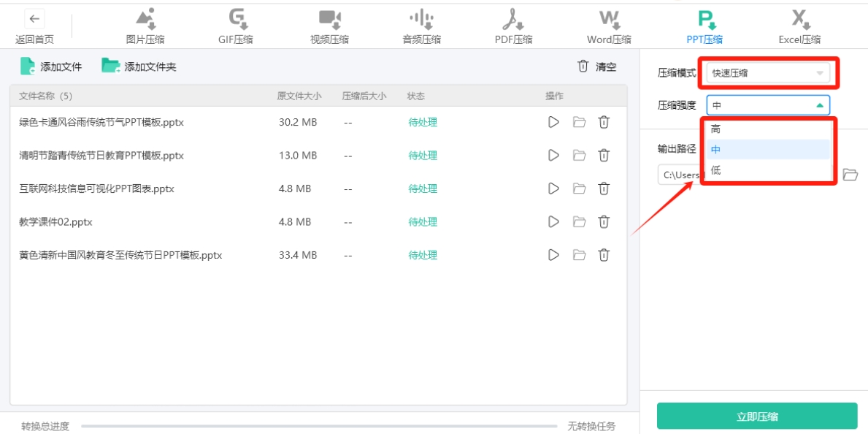Open folder icon for 黄色清新中国风 file
This screenshot has width=868, height=434.
(579, 255)
